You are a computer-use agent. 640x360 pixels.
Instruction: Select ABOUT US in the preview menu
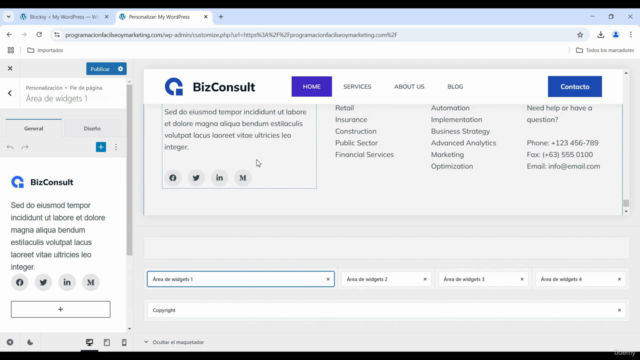(409, 87)
